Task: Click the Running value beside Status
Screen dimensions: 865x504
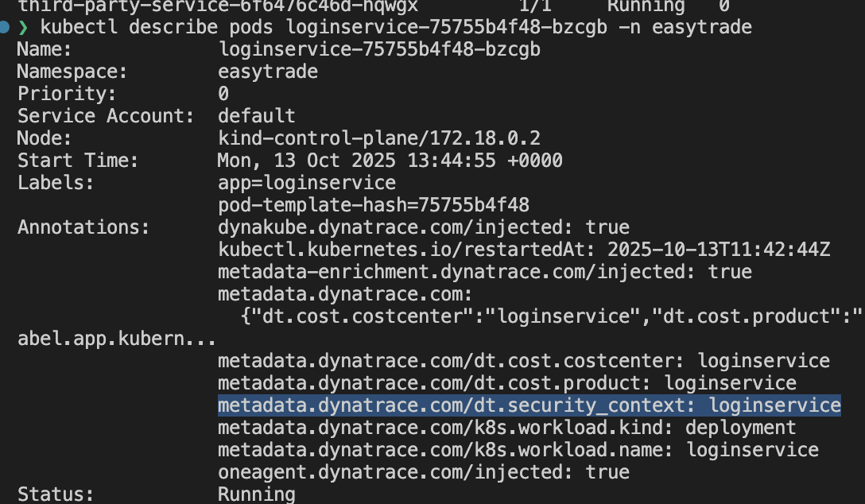Action: pyautogui.click(x=257, y=494)
